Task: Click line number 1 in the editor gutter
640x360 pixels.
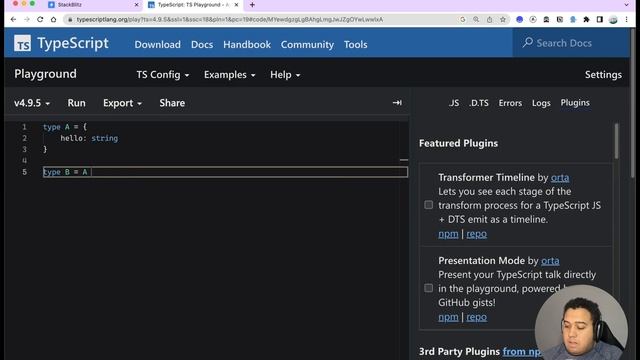Action: click(24, 127)
